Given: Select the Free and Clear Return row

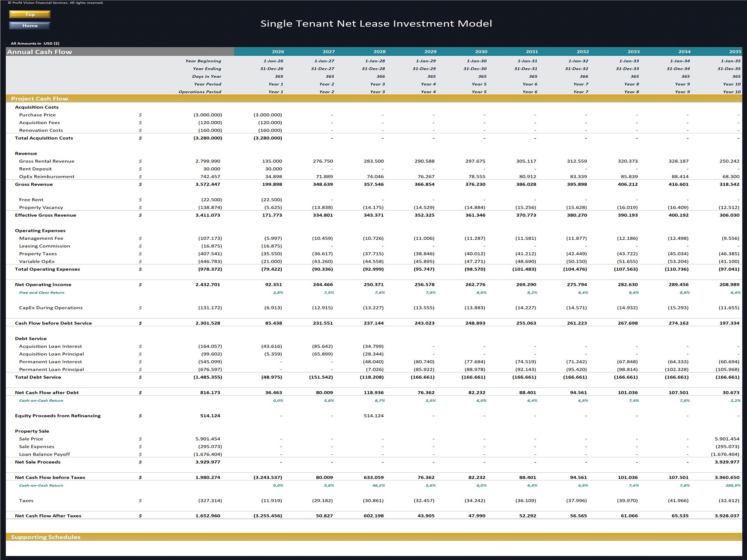Looking at the screenshot, I should pyautogui.click(x=42, y=293).
